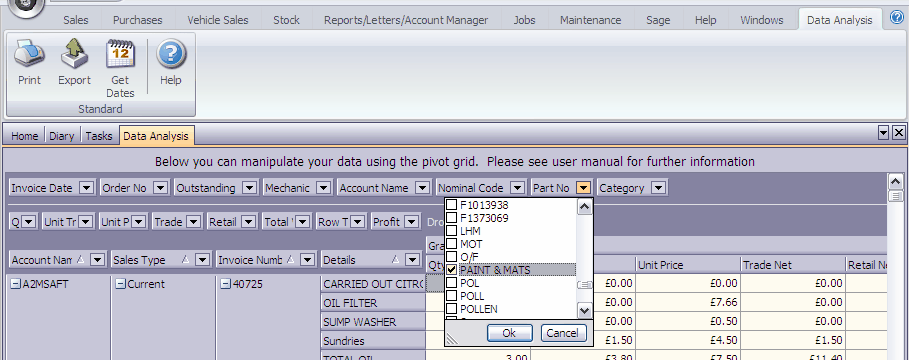The width and height of the screenshot is (909, 360).
Task: Open the Sage ribbon tab
Action: 659,20
